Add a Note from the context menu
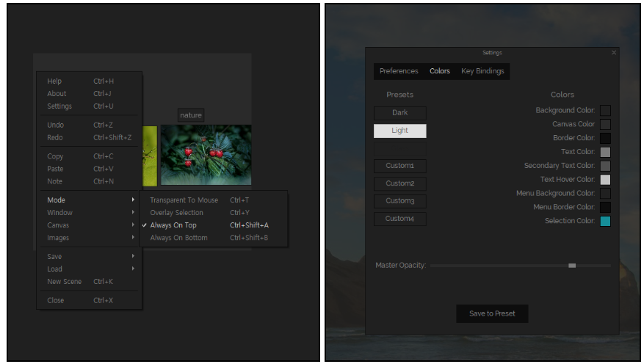This screenshot has height=364, width=644. tap(89, 181)
